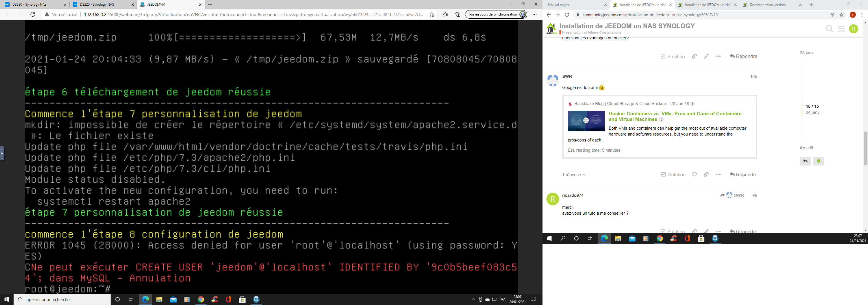Like SWR's post with the heart icon

(694, 174)
